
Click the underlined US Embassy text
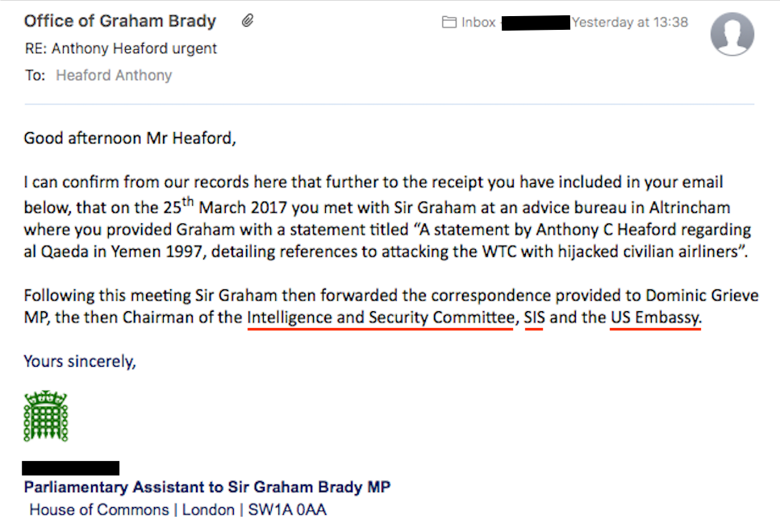[655, 317]
